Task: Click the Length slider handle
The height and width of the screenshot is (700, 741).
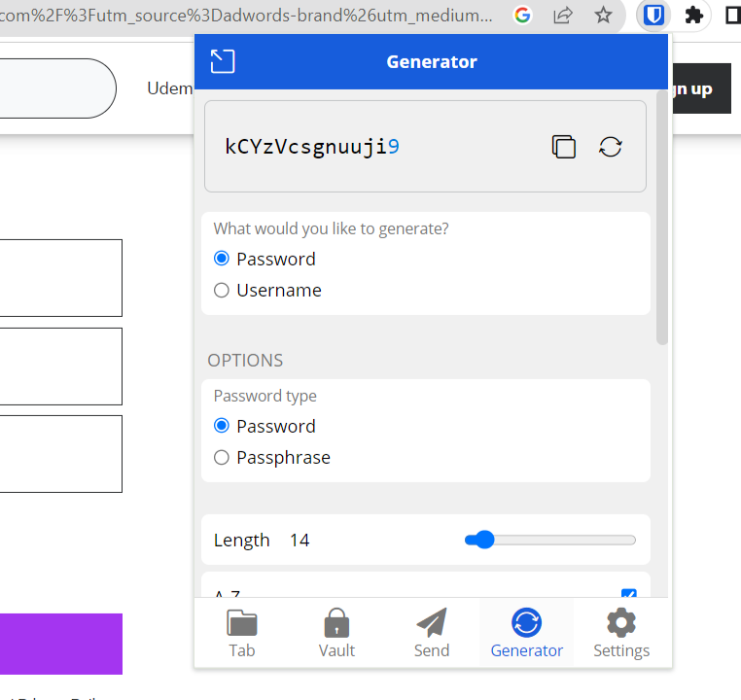Action: tap(481, 540)
